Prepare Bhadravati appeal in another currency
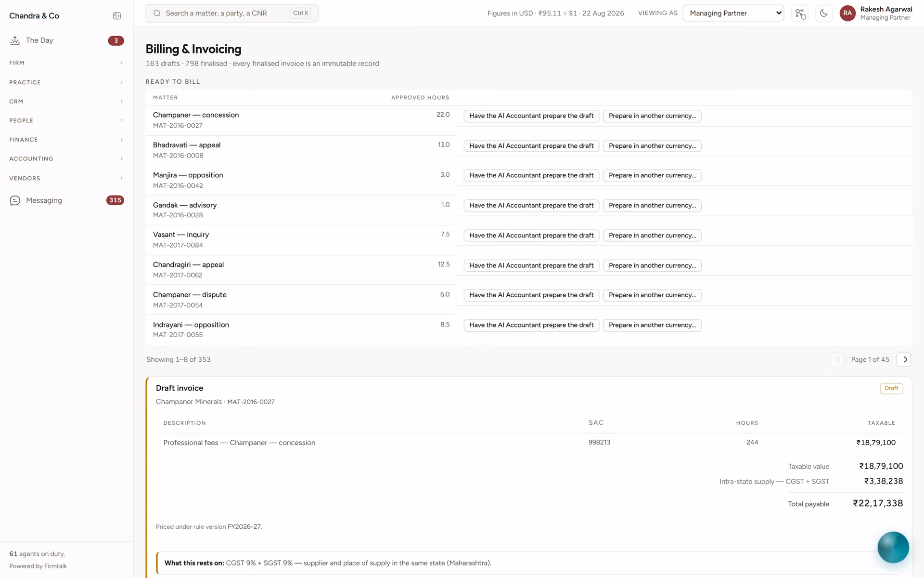924x578 pixels. point(652,146)
